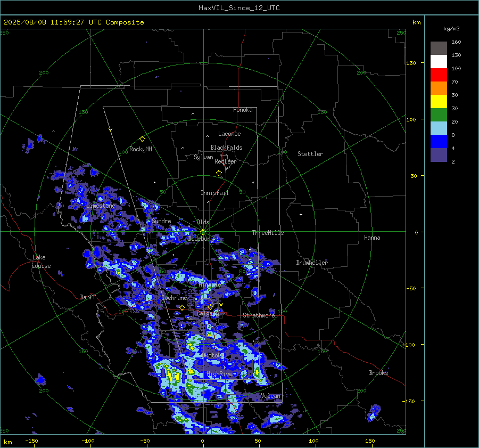Screen dimensions: 479x448
Task: Click the yellow diamond marker near RockyMH
Action: (x=142, y=139)
